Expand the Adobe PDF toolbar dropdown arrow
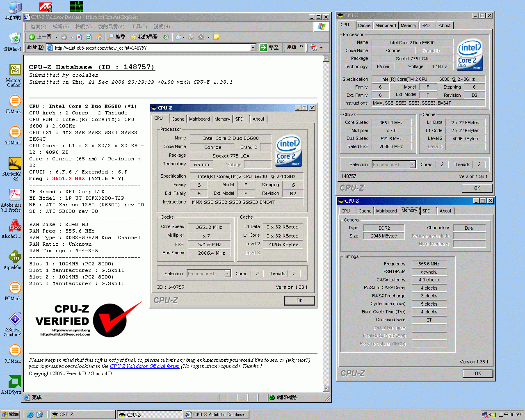The width and height of the screenshot is (525, 420). click(x=321, y=48)
